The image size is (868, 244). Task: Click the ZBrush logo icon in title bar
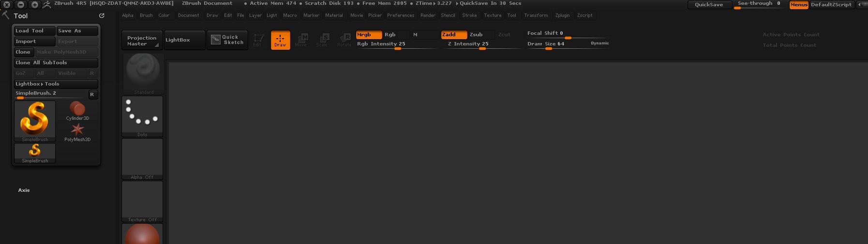(47, 4)
